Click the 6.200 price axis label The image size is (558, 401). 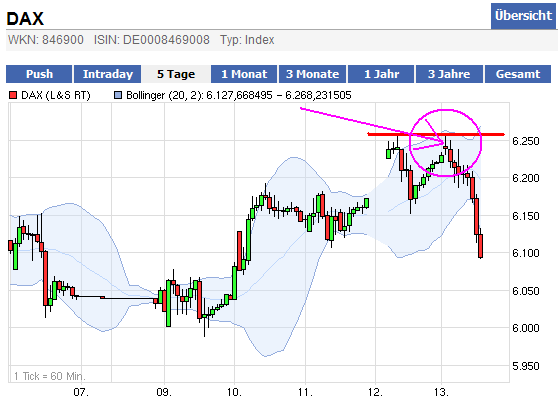click(x=526, y=178)
